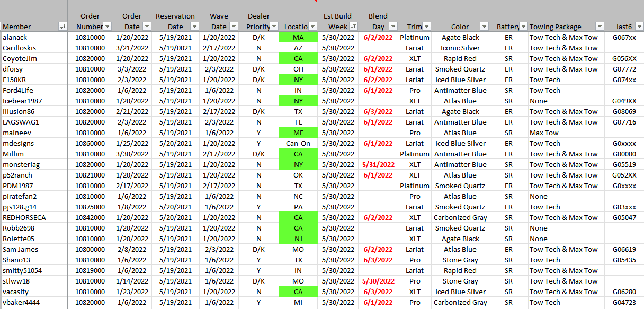
Task: Open the Color column filter dropdown
Action: point(484,27)
